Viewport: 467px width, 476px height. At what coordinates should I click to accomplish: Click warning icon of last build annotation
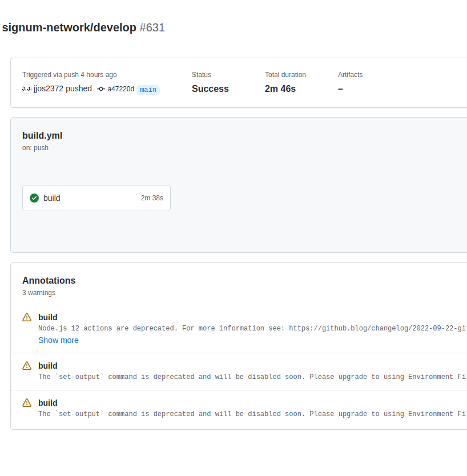tap(27, 403)
